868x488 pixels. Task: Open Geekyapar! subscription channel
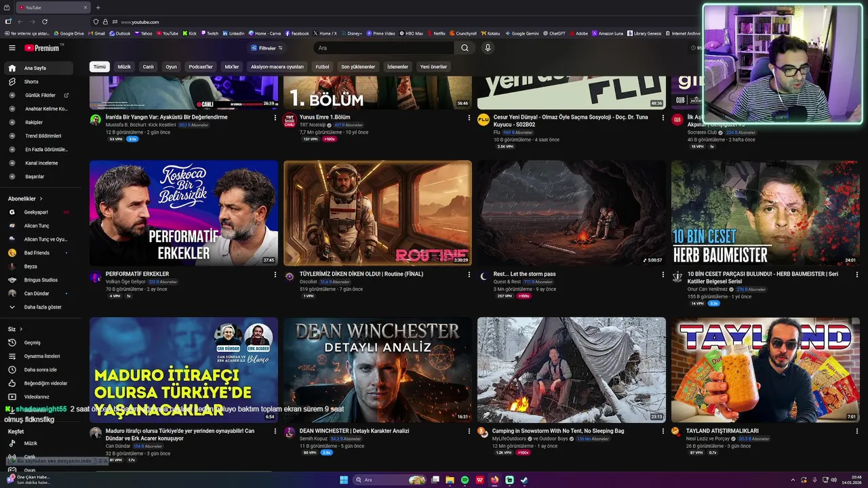(38, 212)
